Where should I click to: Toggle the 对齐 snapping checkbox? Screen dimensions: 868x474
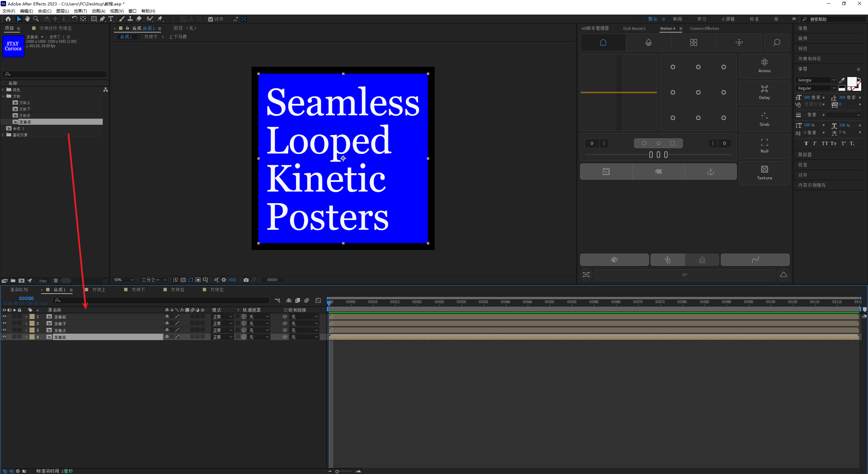(211, 19)
